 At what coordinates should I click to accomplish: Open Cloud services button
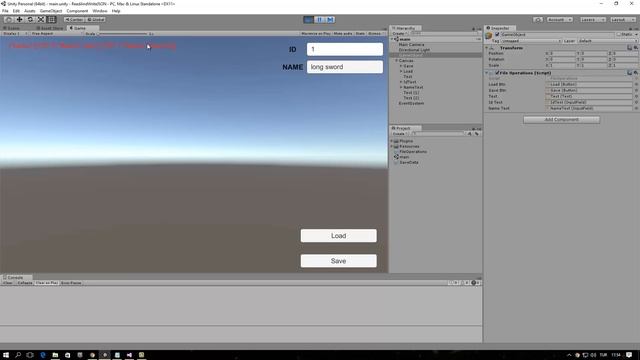click(x=538, y=20)
